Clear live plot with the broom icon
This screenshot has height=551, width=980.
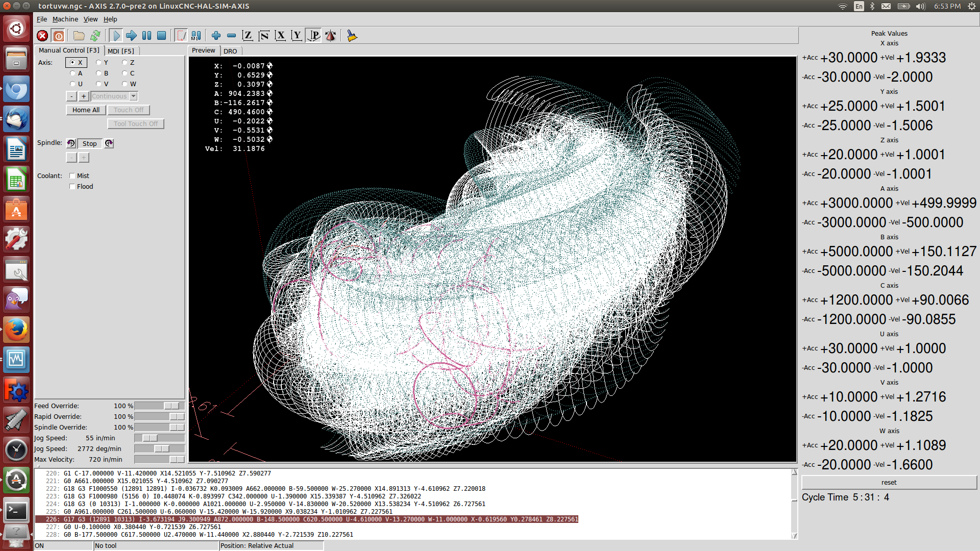352,36
